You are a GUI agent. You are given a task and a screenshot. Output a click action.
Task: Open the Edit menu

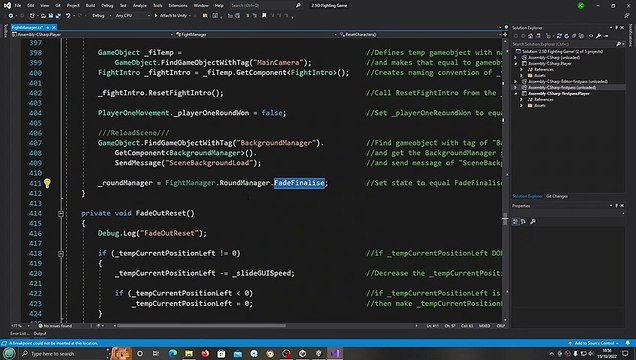(x=31, y=6)
